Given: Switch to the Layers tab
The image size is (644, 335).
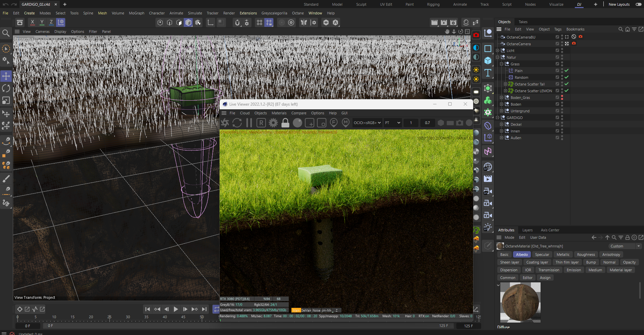Looking at the screenshot, I should click(527, 230).
